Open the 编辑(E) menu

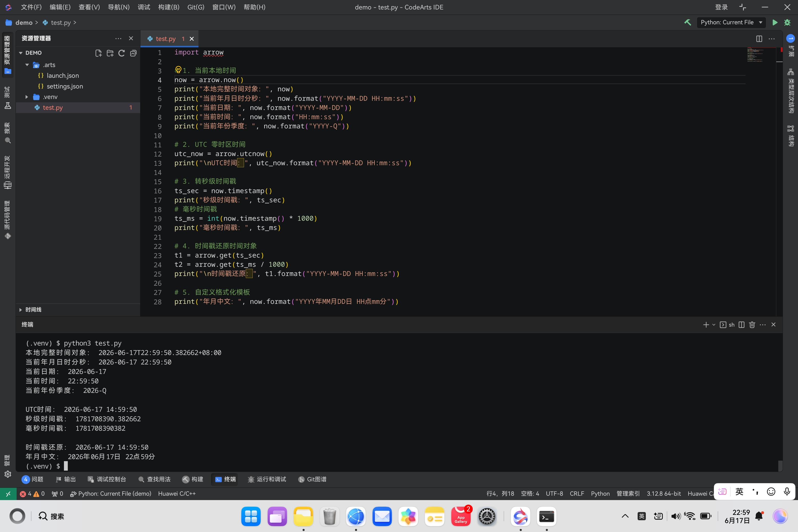tap(60, 7)
